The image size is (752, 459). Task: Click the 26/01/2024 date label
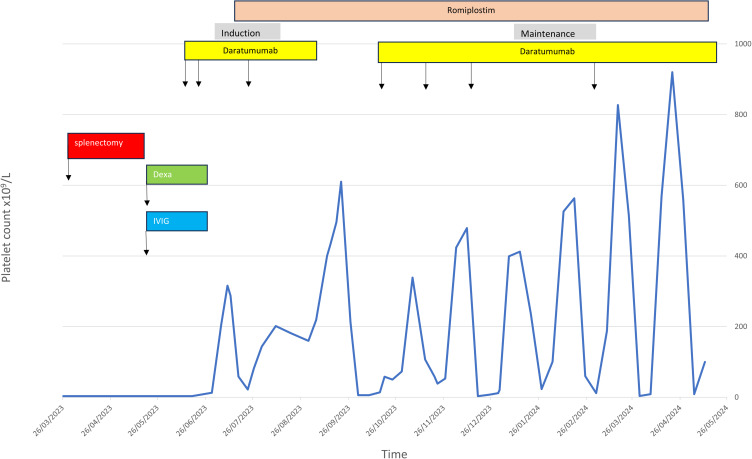(514, 424)
